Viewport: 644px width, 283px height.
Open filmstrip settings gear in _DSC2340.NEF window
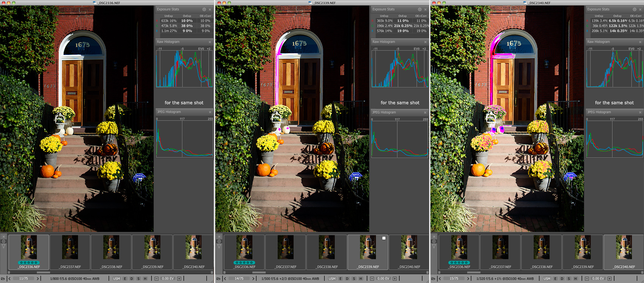[x=434, y=241]
